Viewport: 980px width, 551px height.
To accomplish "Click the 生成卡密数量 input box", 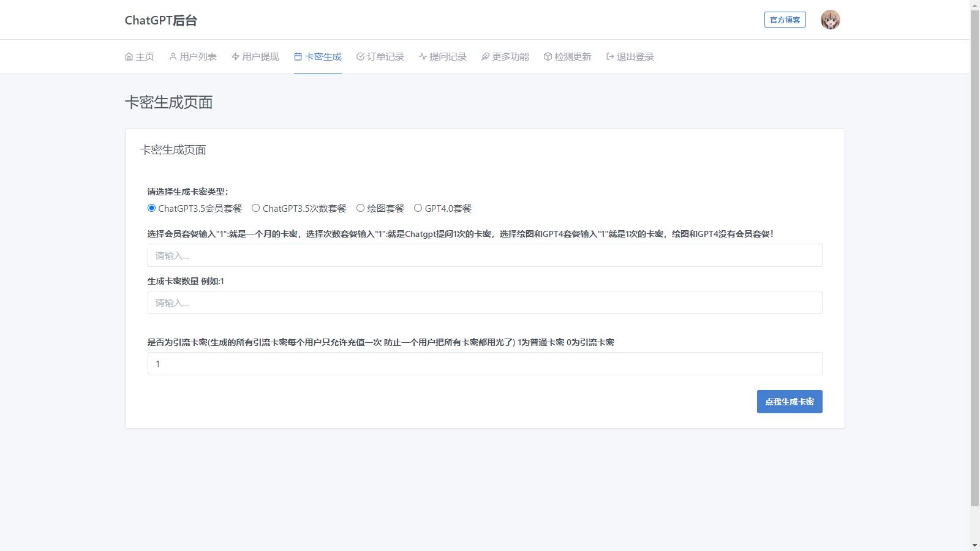I will point(484,302).
